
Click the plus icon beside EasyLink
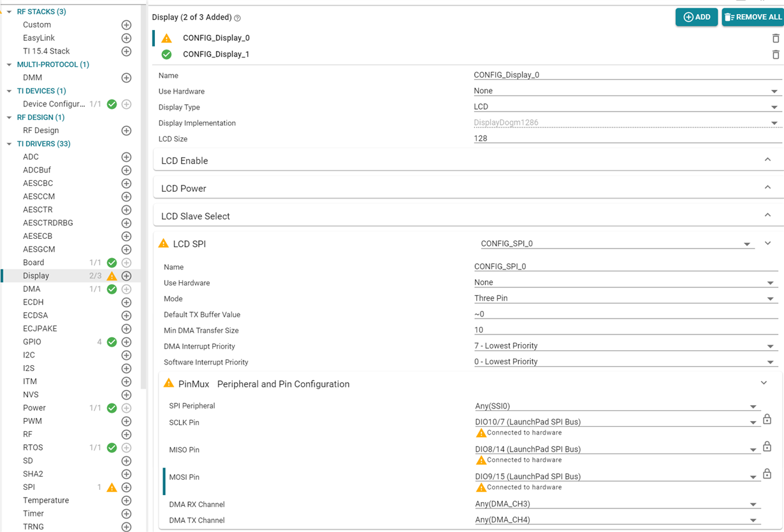pyautogui.click(x=126, y=38)
